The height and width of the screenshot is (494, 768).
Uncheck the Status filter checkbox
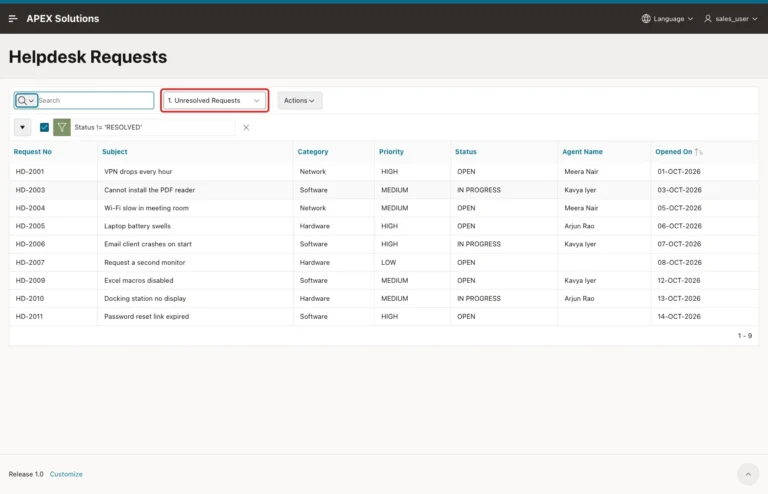click(44, 127)
